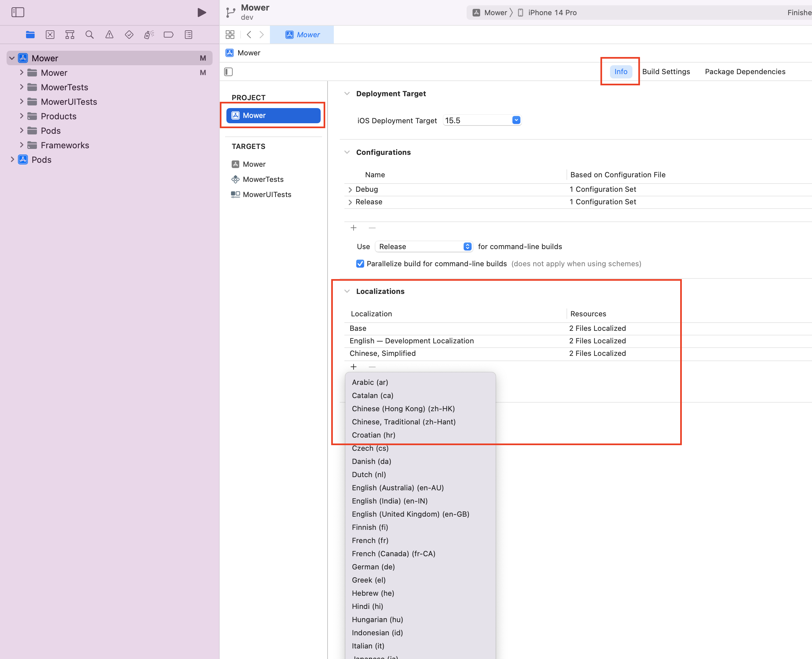Choose Catalan (ca) from the menu
The width and height of the screenshot is (812, 659).
(x=420, y=395)
